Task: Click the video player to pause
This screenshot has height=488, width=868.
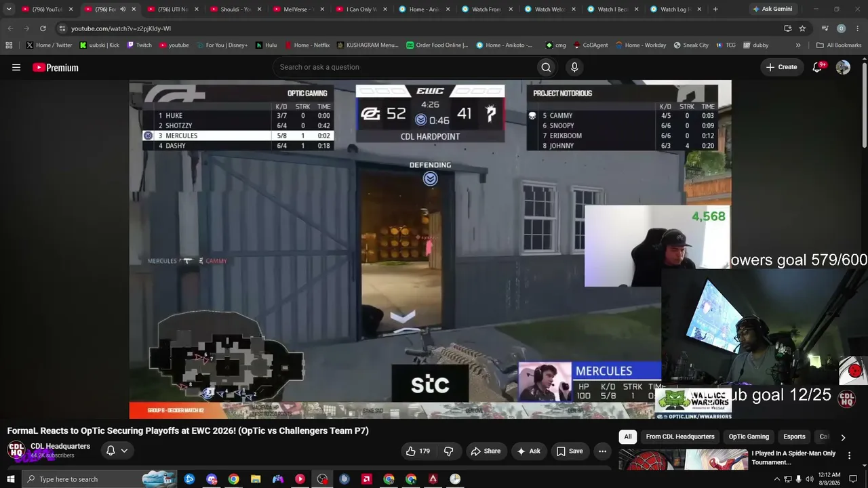Action: pos(430,249)
